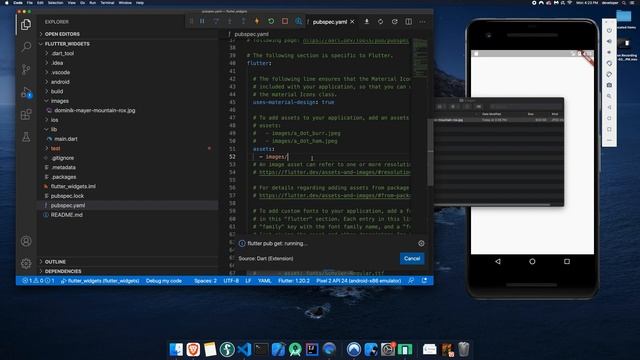Click the Get Packages download icon
The height and width of the screenshot is (360, 640).
pyautogui.click(x=367, y=22)
